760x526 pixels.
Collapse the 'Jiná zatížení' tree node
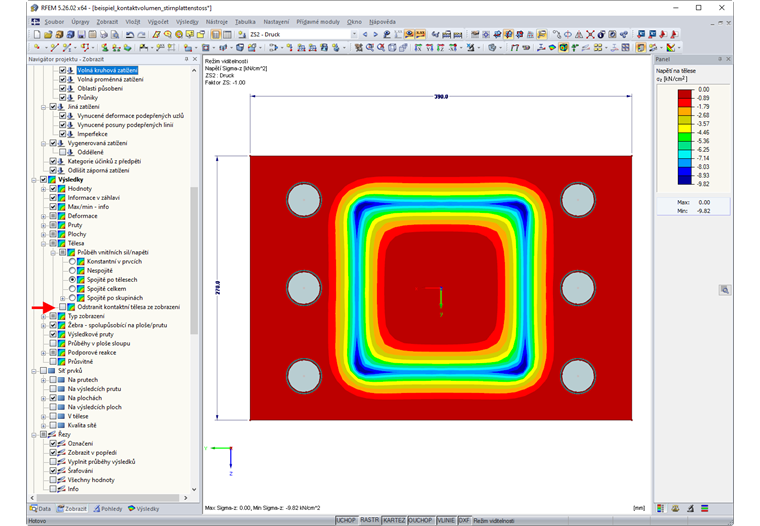click(x=44, y=107)
